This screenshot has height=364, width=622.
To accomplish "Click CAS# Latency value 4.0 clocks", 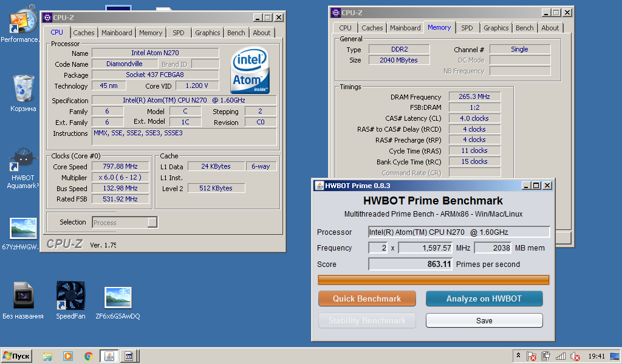I will pos(474,118).
